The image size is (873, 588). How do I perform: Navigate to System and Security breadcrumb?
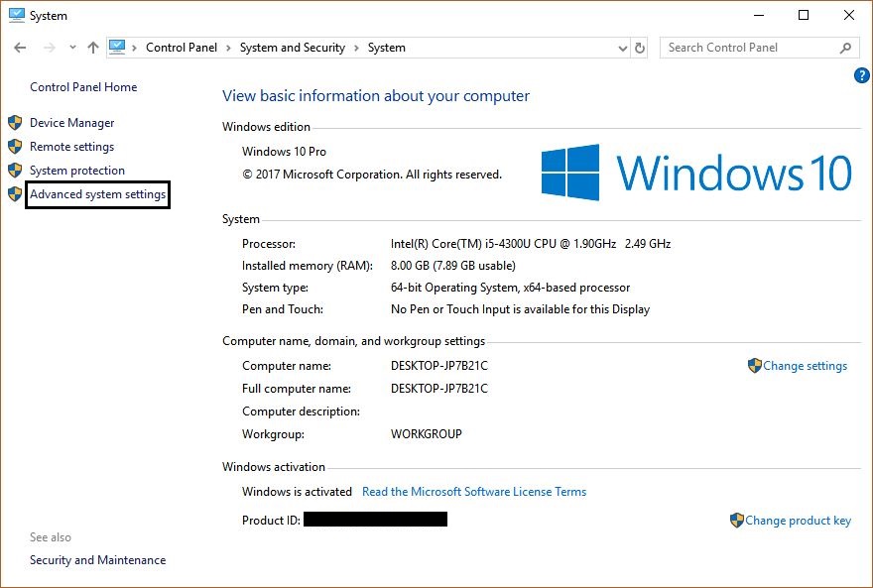[293, 48]
